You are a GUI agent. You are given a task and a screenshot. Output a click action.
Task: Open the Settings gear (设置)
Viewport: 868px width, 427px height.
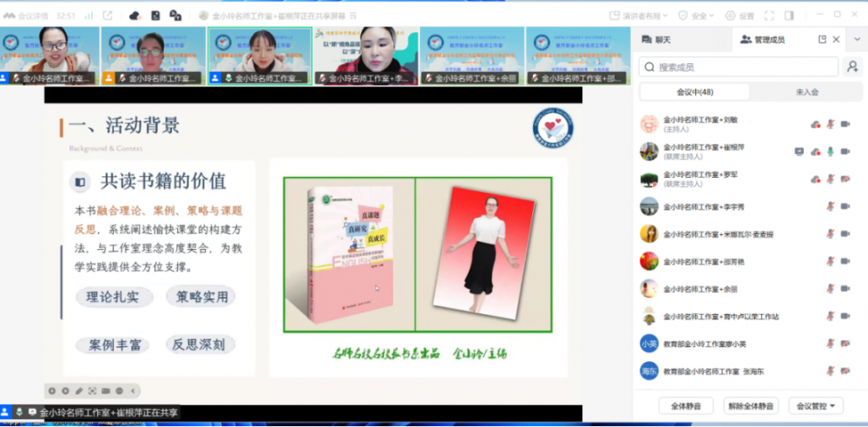coord(740,16)
